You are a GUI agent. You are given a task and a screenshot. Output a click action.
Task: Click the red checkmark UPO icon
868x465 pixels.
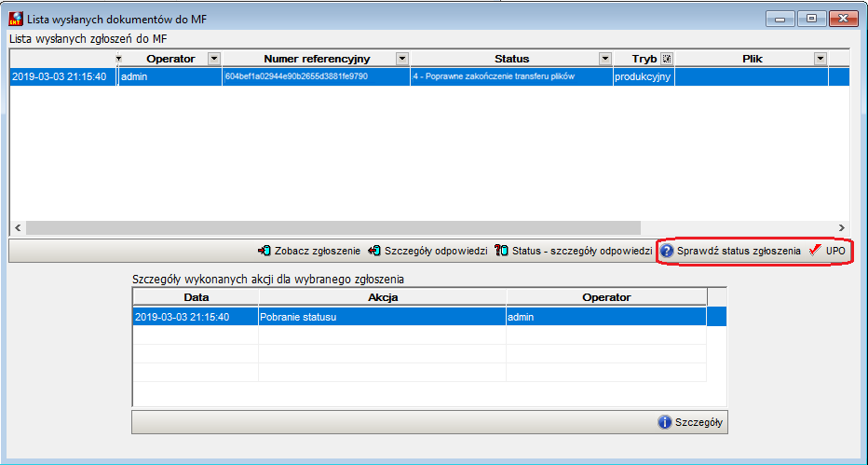pyautogui.click(x=814, y=251)
